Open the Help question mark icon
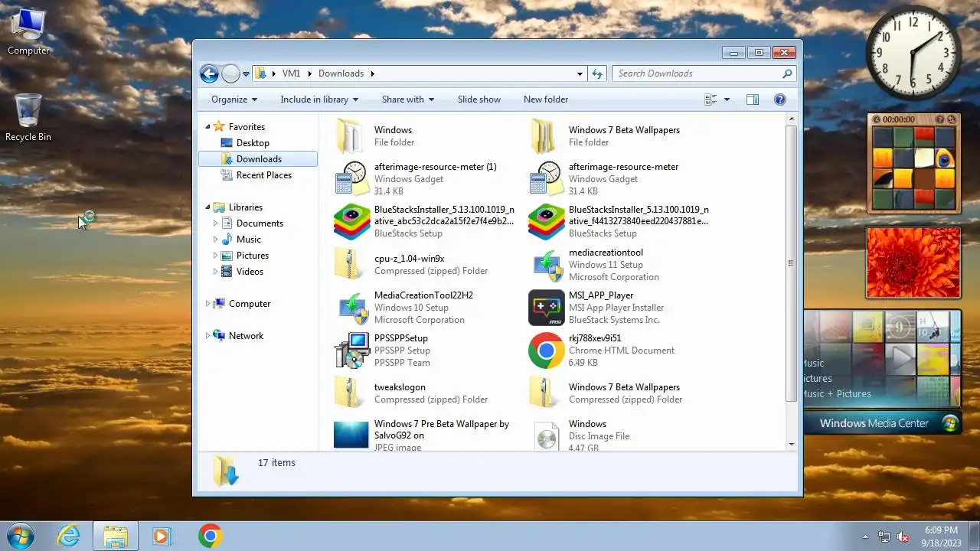 (780, 99)
